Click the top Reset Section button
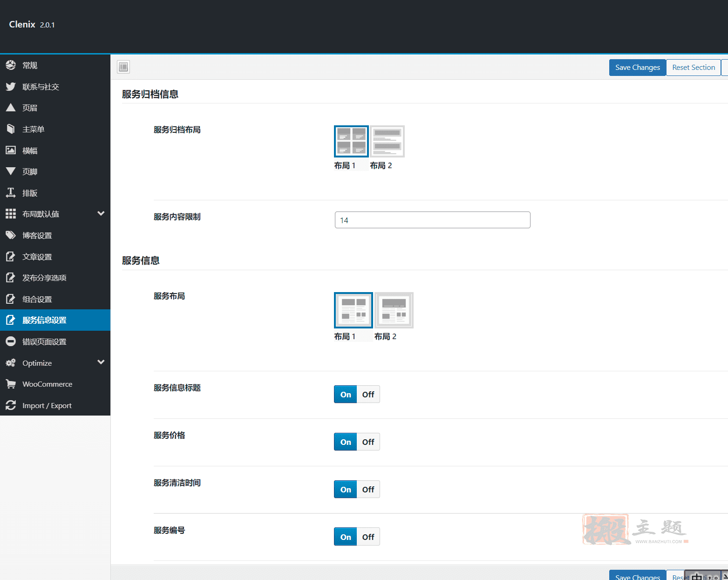This screenshot has width=728, height=580. tap(694, 68)
